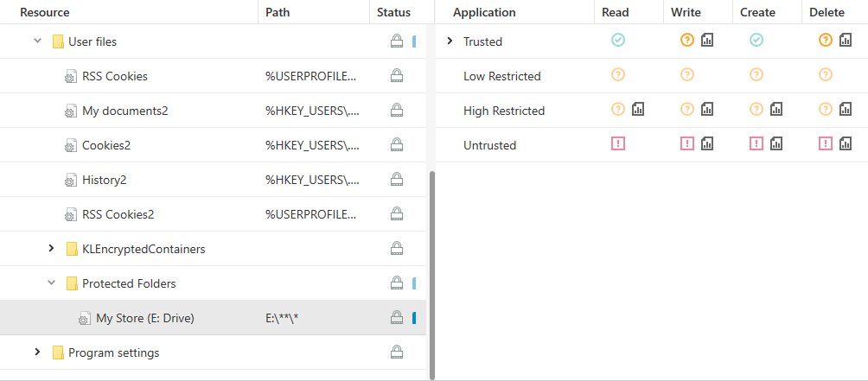Click the Untrusted Delete block icon
This screenshot has height=381, width=868.
pos(826,144)
